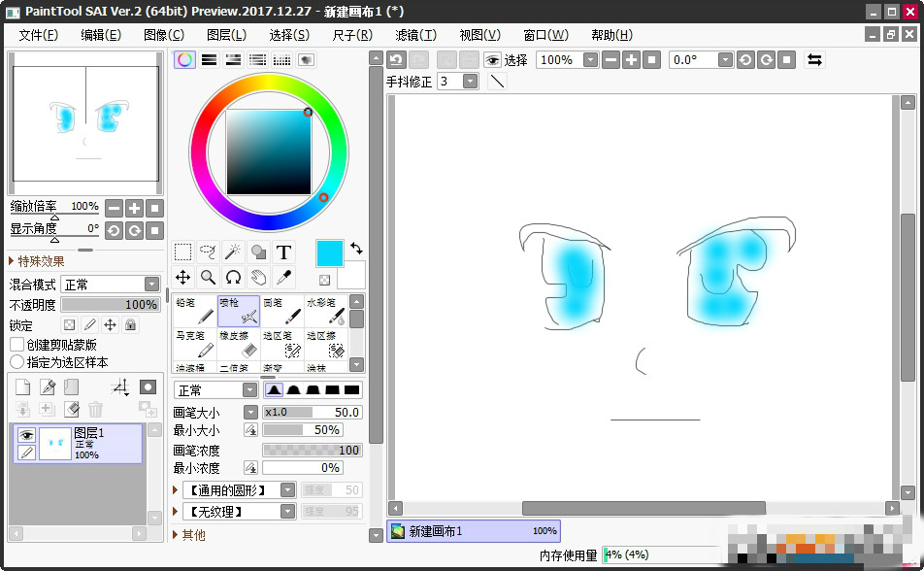Toggle the color wheel panel
924x571 pixels.
click(184, 59)
